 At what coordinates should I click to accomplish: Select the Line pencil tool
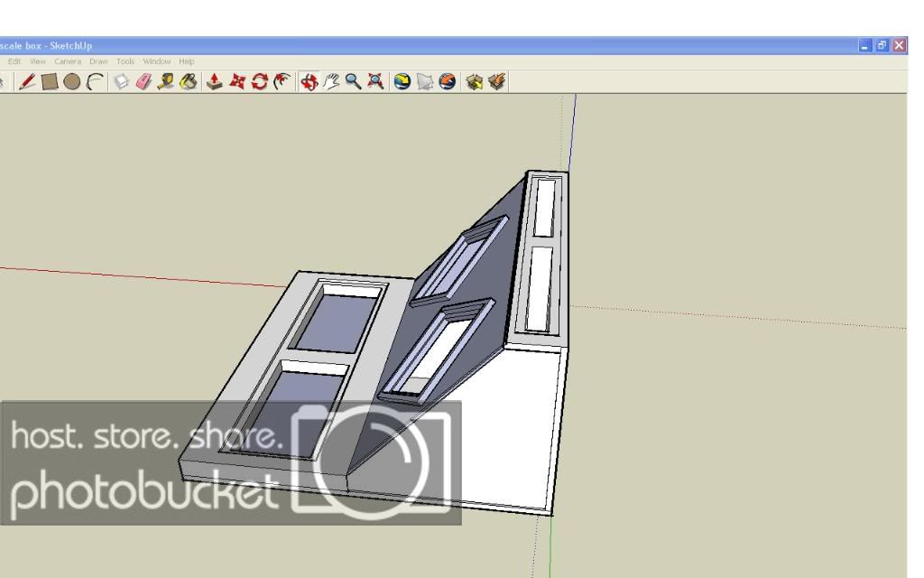(x=27, y=81)
